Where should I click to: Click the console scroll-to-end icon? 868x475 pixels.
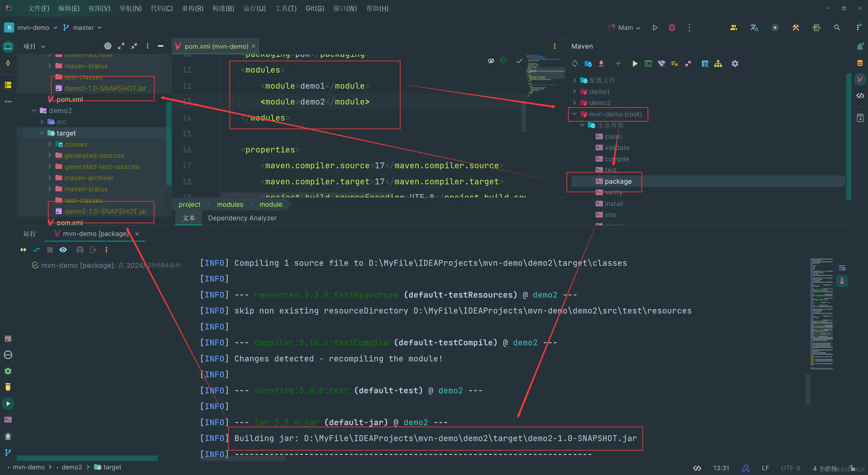[x=842, y=281]
